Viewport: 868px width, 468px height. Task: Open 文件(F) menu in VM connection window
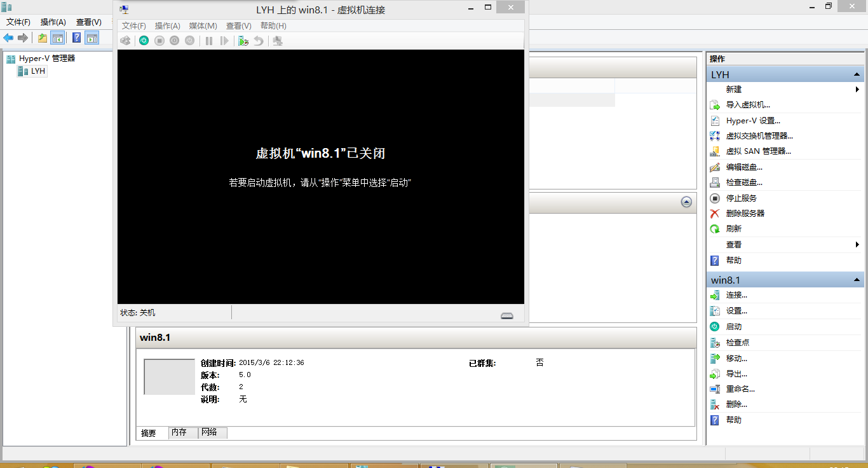pyautogui.click(x=134, y=26)
